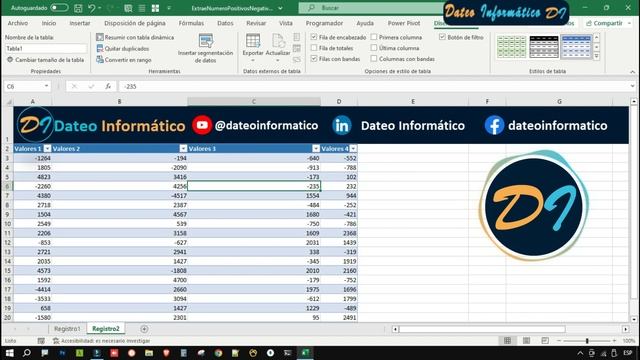
Task: Enable Fila de totales checkbox
Action: (x=314, y=48)
